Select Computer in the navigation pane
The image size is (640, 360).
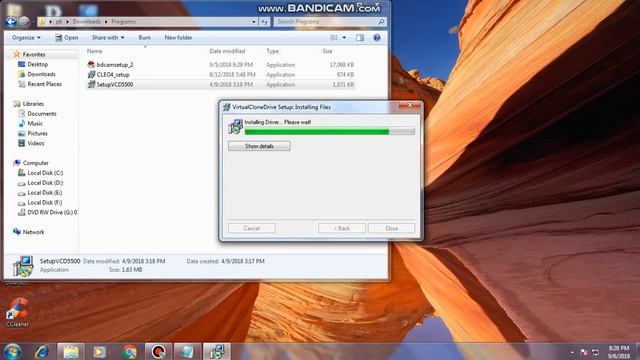(36, 163)
